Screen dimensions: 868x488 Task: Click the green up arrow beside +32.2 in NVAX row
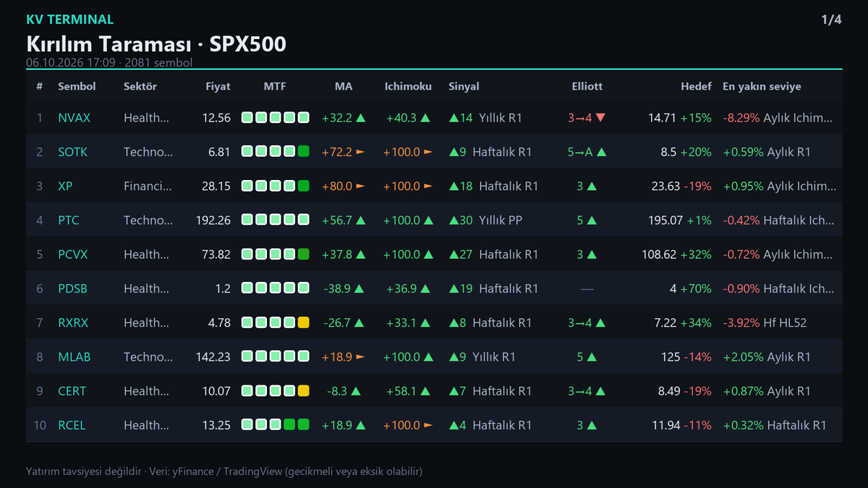click(360, 118)
